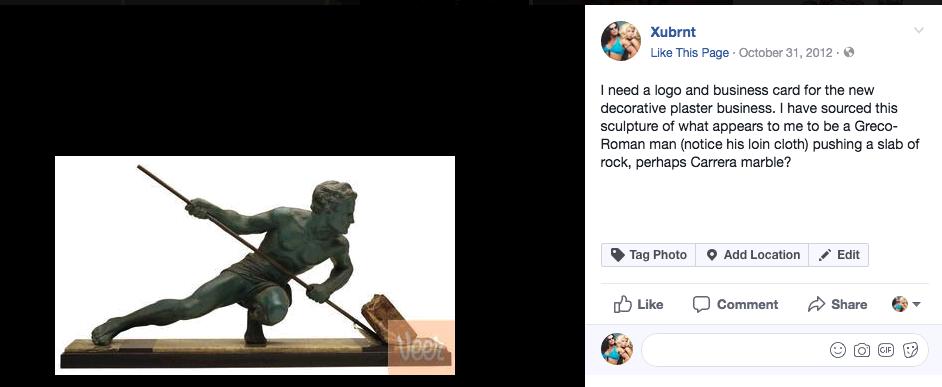Click Like This Page link
This screenshot has height=387, width=942.
(690, 53)
